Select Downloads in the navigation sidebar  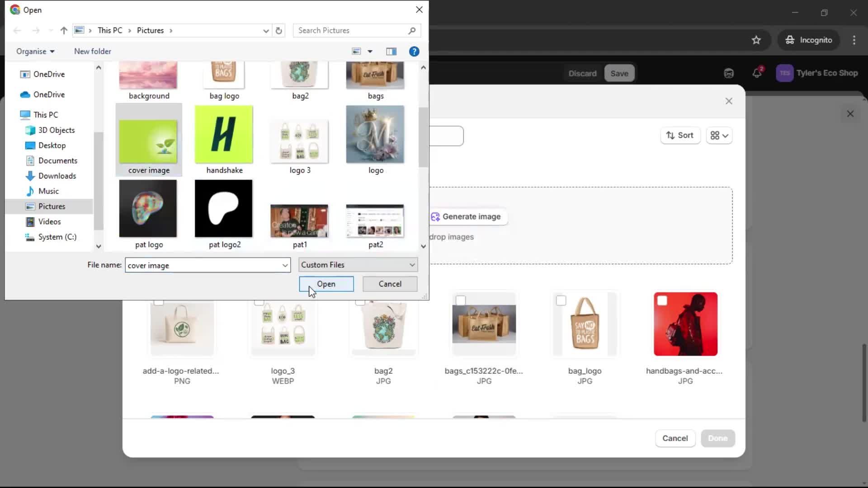click(x=57, y=176)
